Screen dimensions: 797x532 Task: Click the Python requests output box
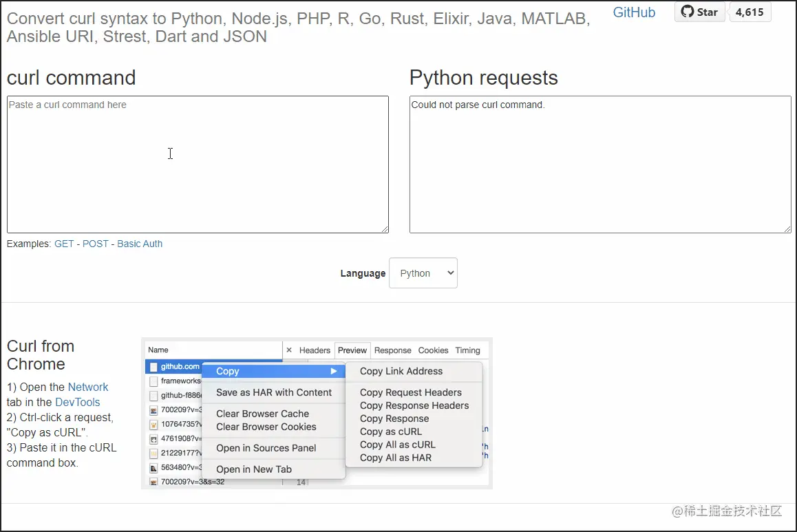pyautogui.click(x=600, y=164)
